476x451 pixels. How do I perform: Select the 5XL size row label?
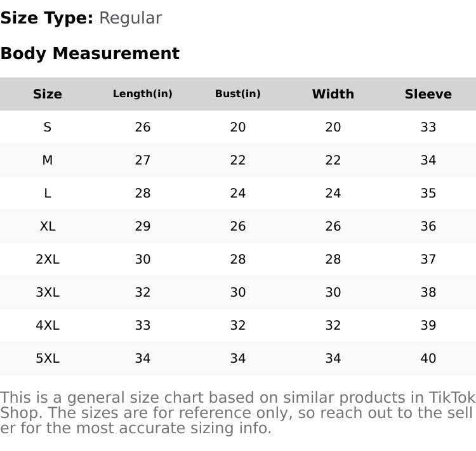(x=48, y=358)
